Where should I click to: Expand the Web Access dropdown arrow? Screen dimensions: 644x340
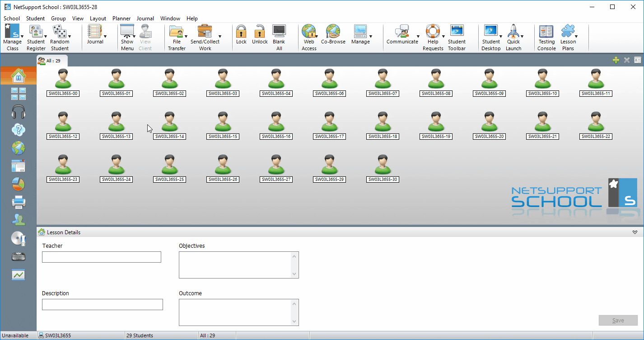click(x=317, y=37)
